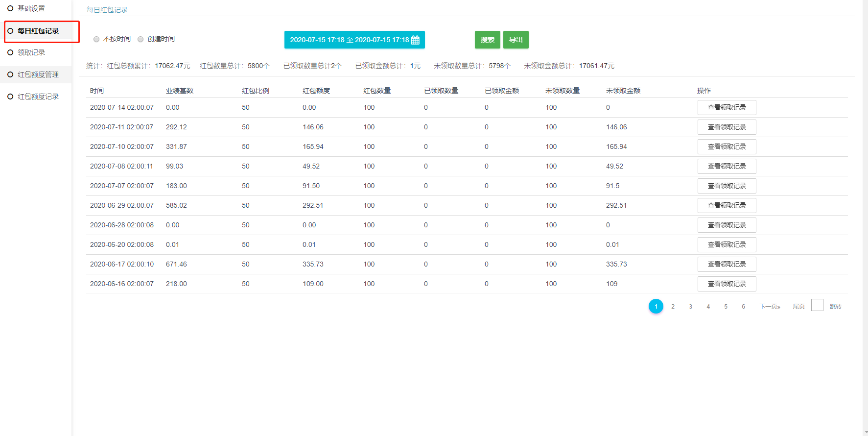This screenshot has height=436, width=868.
Task: Click the 时间 column header
Action: click(97, 91)
